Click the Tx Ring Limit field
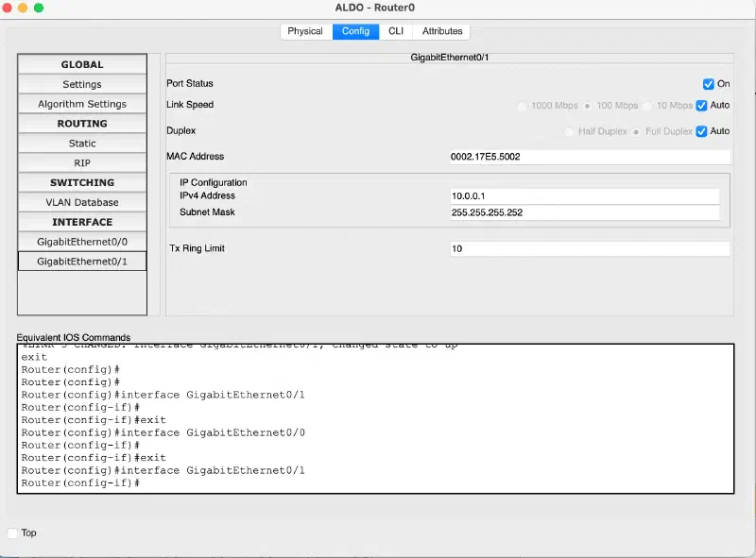The image size is (756, 558). pyautogui.click(x=590, y=248)
